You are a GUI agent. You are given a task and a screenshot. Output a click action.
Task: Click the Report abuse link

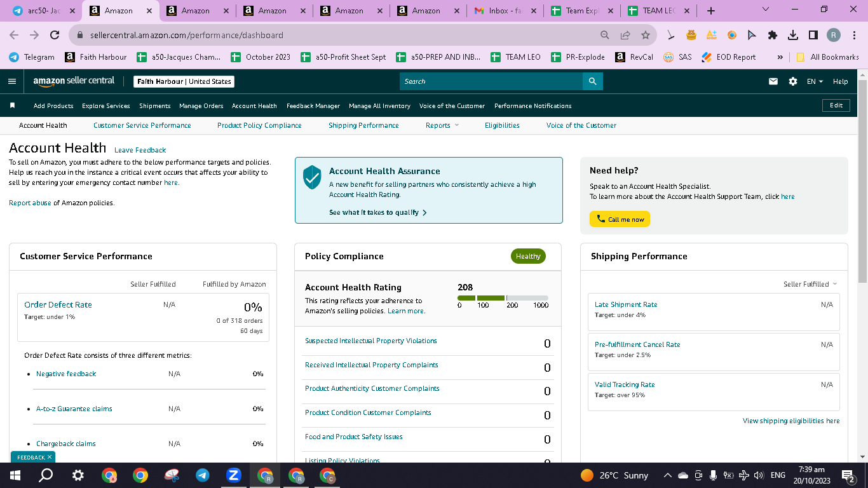[x=30, y=203]
